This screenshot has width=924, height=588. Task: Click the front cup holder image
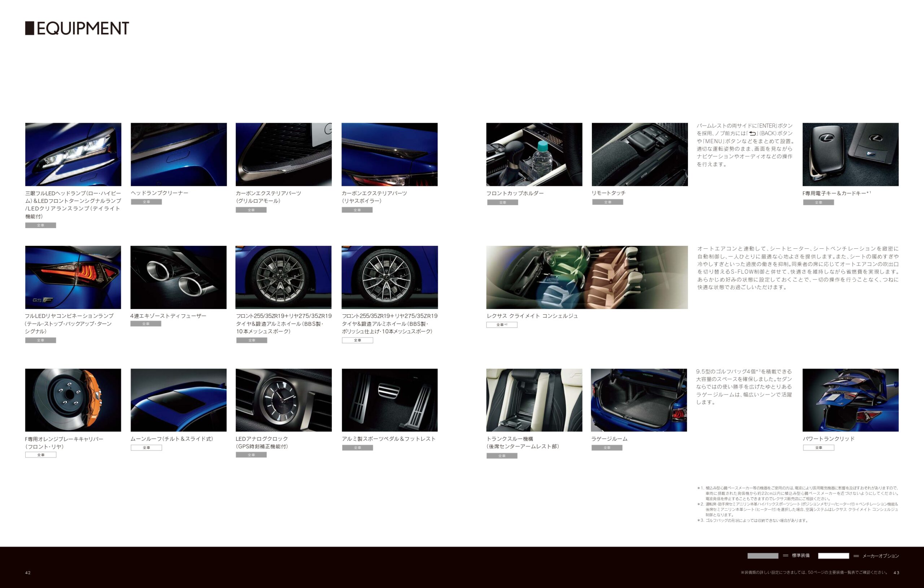(x=534, y=154)
